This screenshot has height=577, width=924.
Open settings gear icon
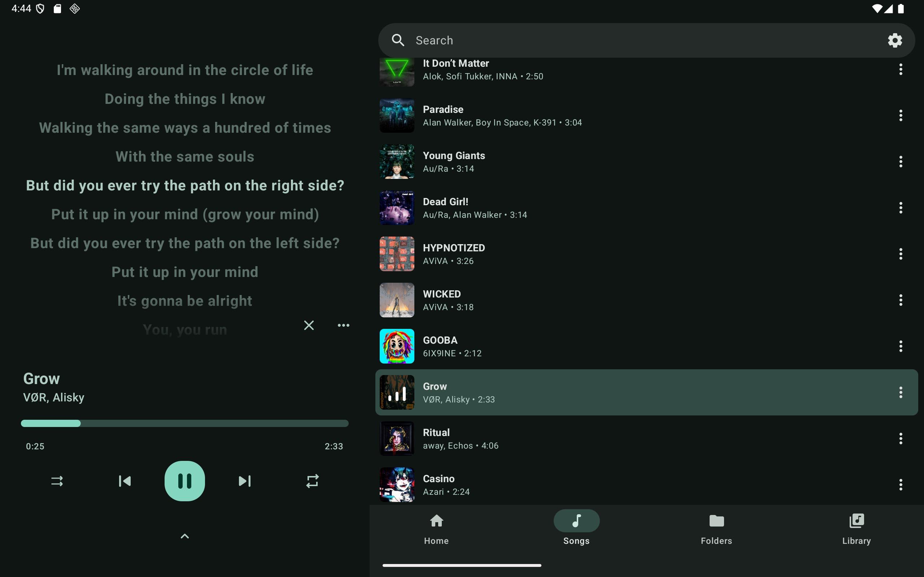coord(895,40)
